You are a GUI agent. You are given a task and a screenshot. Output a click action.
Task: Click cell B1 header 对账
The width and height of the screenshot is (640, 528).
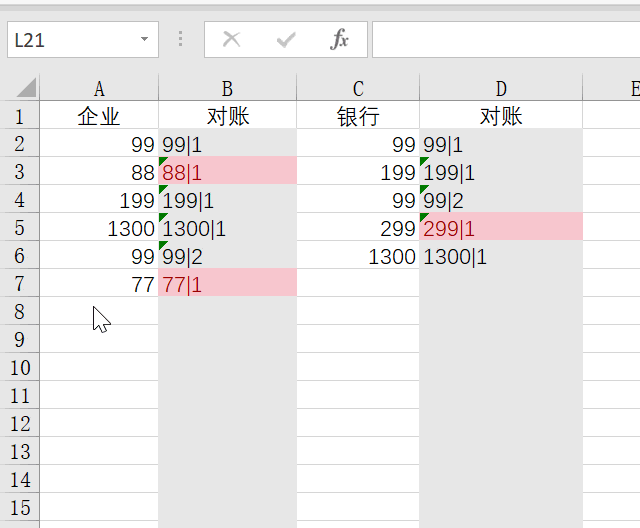[227, 115]
